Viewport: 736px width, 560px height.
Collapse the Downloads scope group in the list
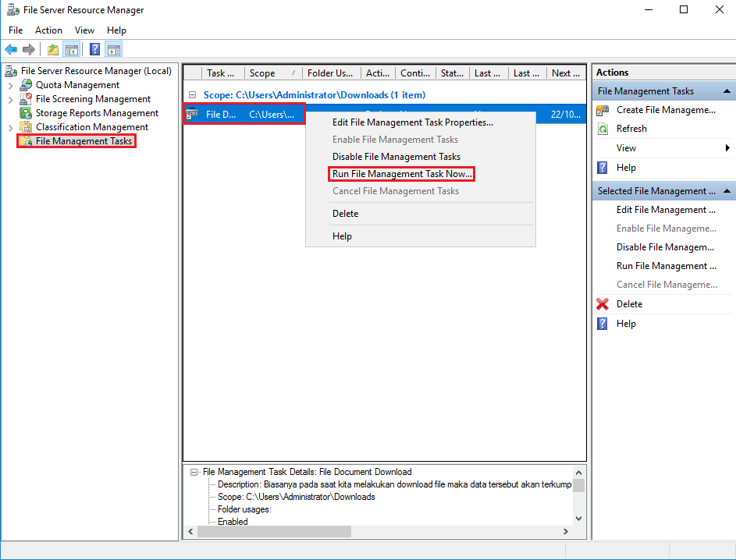point(193,94)
